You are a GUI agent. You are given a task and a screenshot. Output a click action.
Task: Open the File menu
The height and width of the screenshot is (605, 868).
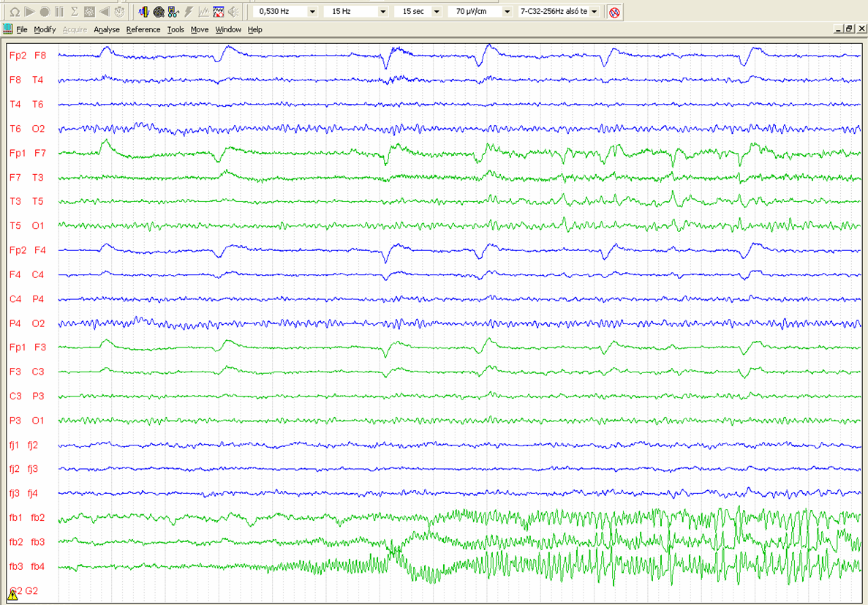click(x=22, y=29)
